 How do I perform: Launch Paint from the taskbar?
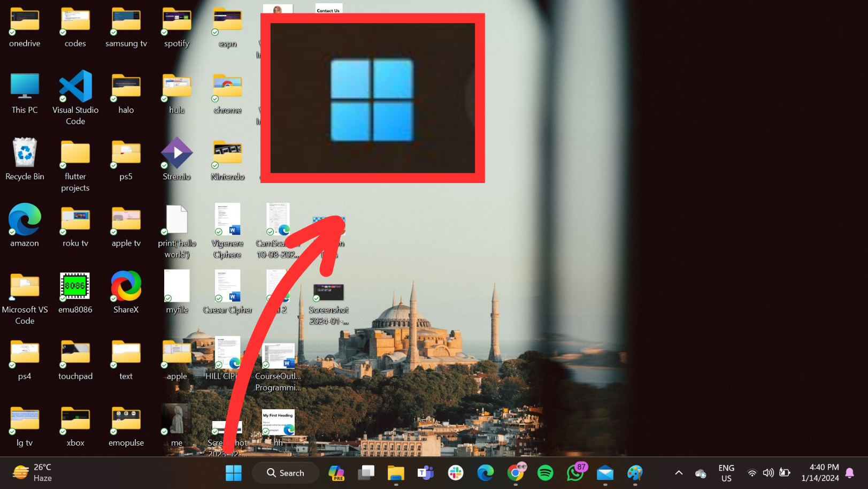click(x=635, y=473)
